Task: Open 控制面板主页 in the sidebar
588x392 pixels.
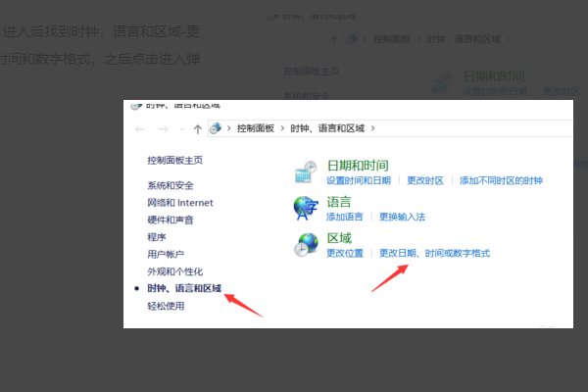Action: 174,161
